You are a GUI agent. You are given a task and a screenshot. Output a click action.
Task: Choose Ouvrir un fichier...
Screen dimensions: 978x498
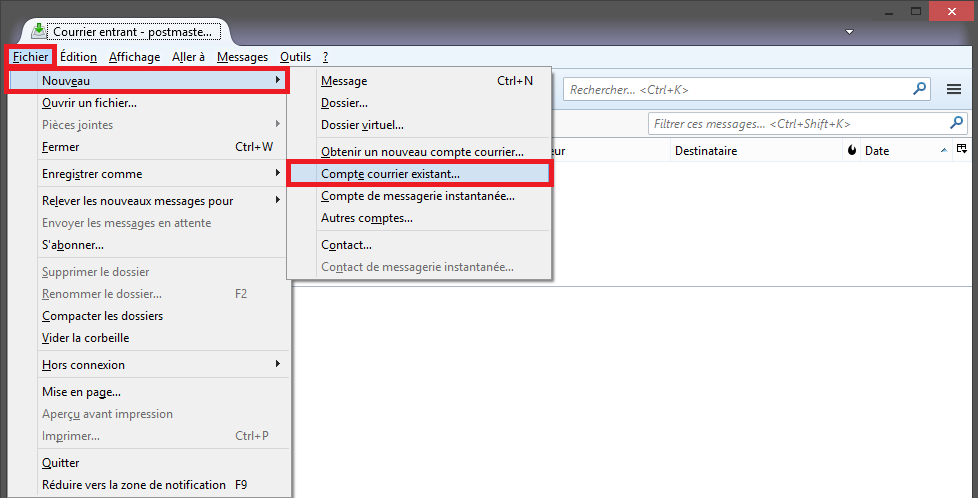point(148,103)
